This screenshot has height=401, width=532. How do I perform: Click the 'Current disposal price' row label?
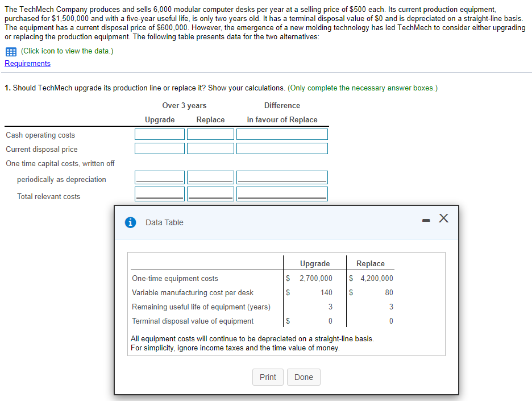[41, 150]
